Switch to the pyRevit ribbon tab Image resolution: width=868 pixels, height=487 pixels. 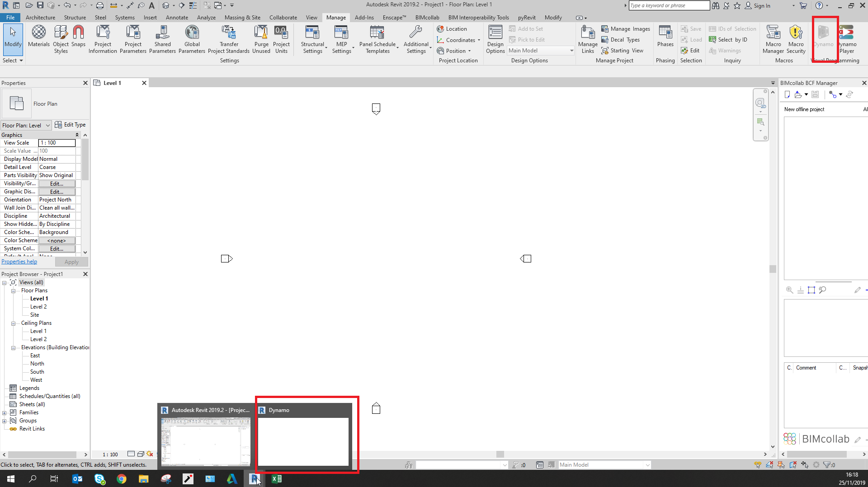tap(527, 18)
